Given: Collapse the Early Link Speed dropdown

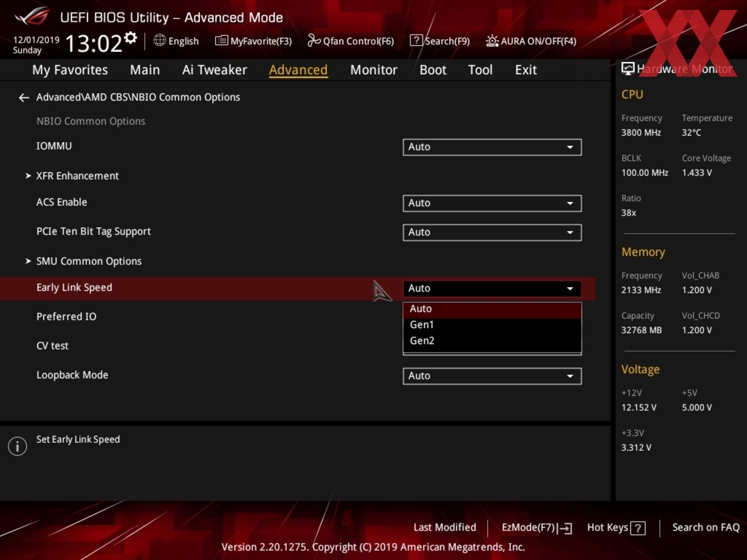Looking at the screenshot, I should (492, 288).
